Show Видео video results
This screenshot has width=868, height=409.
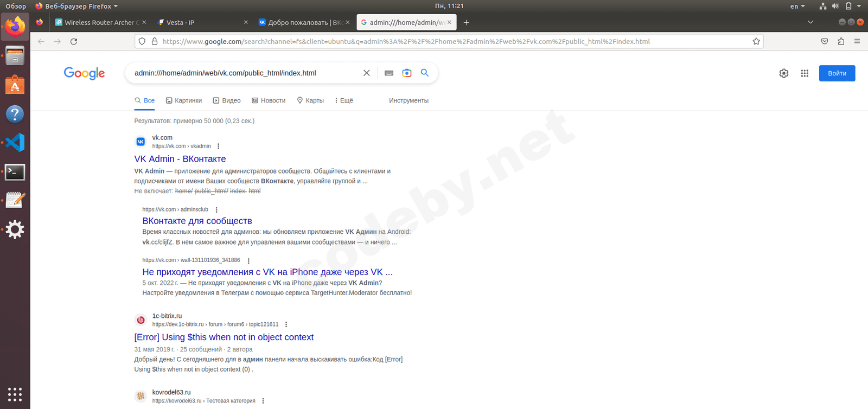pos(227,100)
